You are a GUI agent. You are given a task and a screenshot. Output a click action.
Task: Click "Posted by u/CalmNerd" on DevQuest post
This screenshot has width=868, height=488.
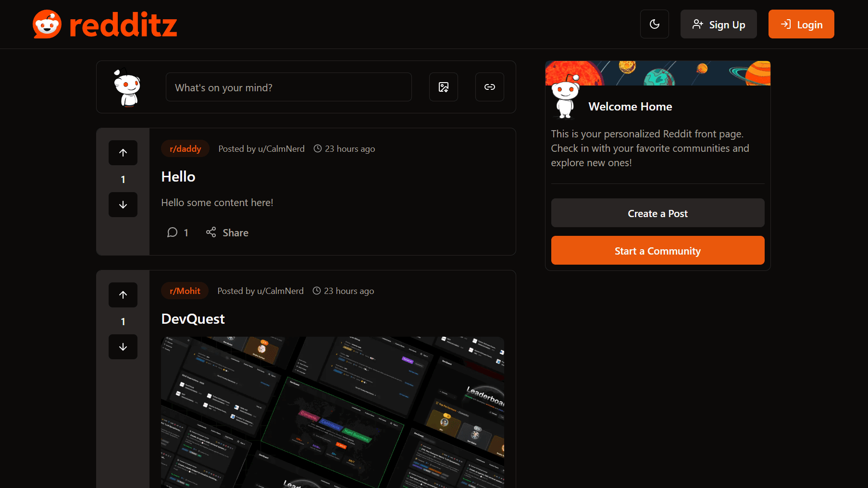click(260, 291)
